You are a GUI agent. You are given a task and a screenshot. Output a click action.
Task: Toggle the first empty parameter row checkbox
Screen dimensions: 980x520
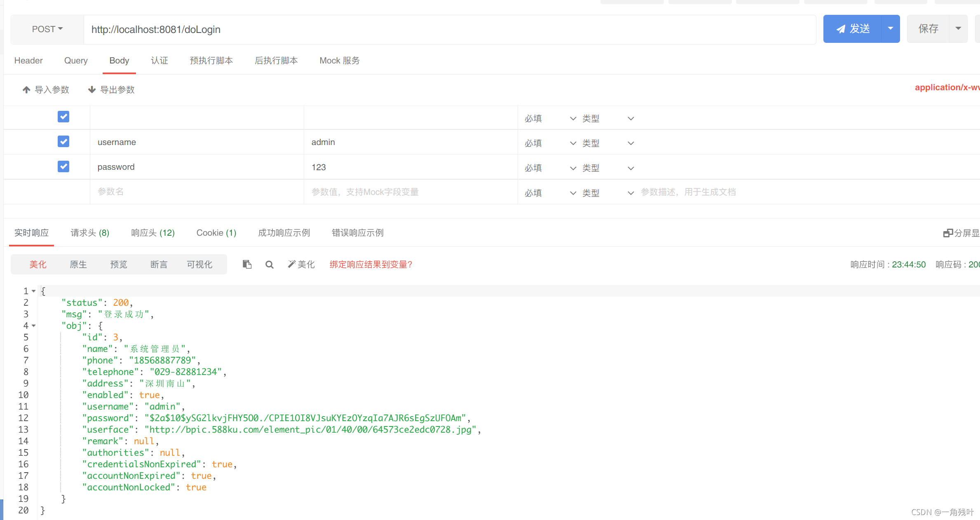pyautogui.click(x=63, y=117)
